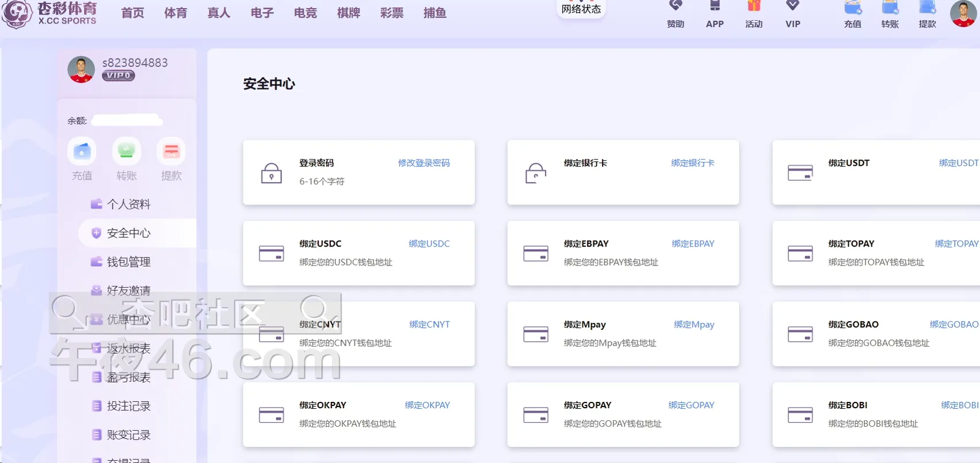The height and width of the screenshot is (463, 980).
Task: Open 投注记录 betting records
Action: [x=128, y=406]
